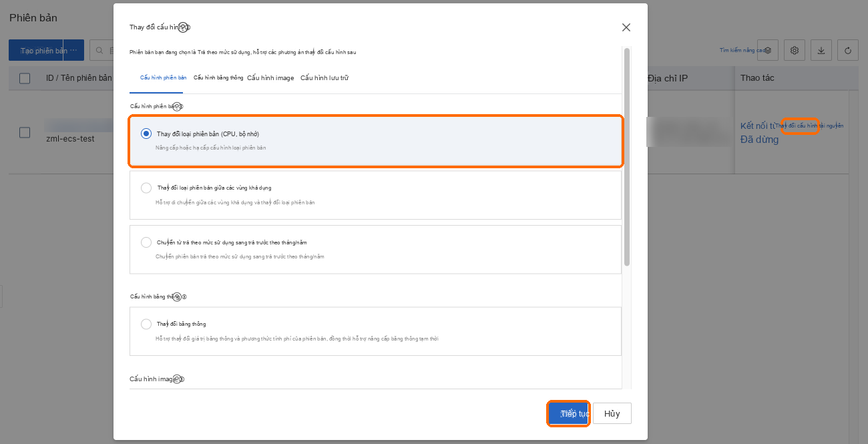Image resolution: width=868 pixels, height=444 pixels.
Task: Click the Tiếp tục button
Action: pos(568,414)
